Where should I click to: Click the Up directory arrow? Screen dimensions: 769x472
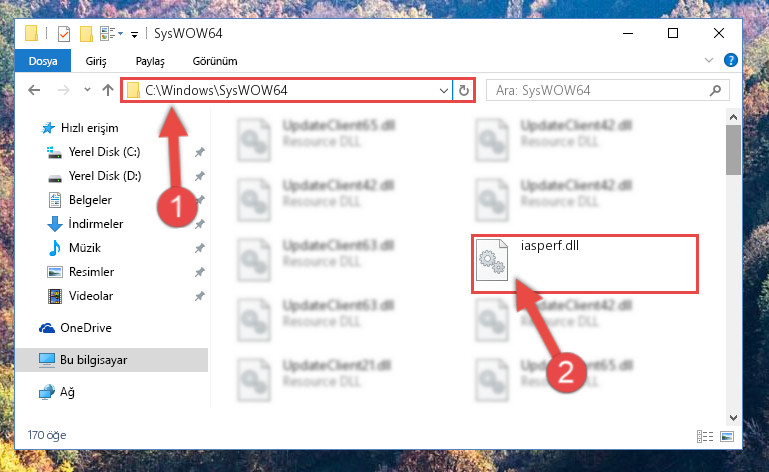tap(108, 90)
